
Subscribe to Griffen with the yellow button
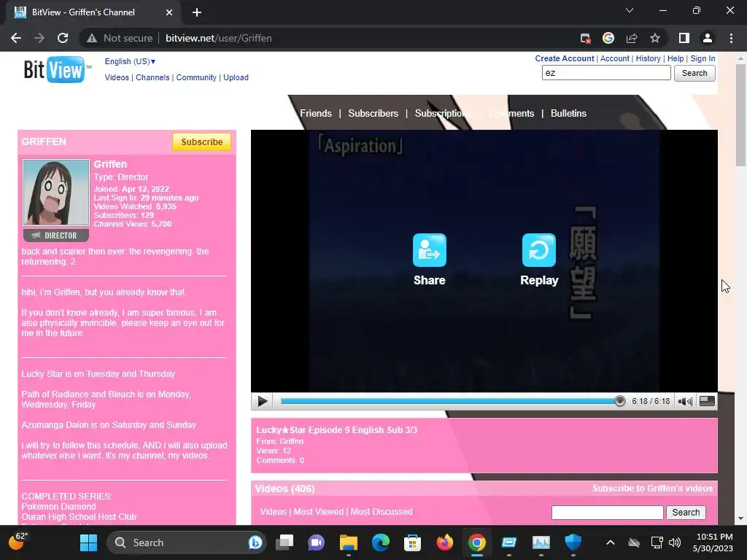click(201, 142)
